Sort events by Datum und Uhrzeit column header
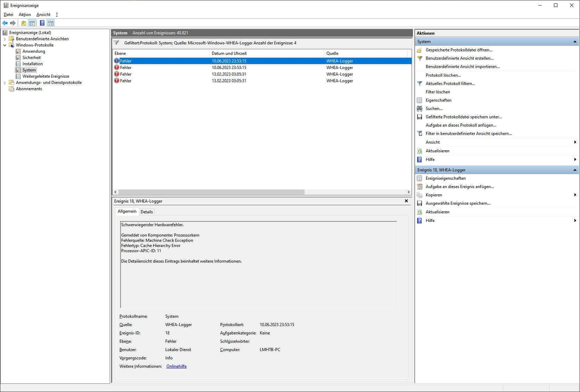The image size is (580, 392). point(267,53)
